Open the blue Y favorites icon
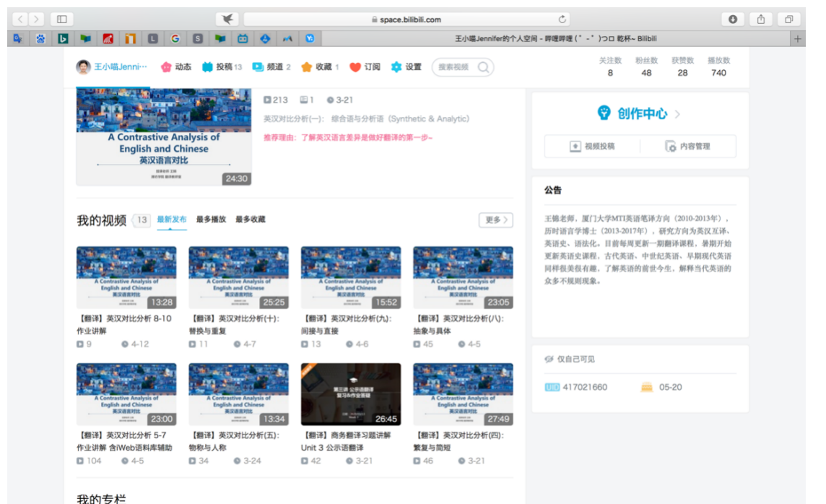The width and height of the screenshot is (826, 504). coord(310,38)
